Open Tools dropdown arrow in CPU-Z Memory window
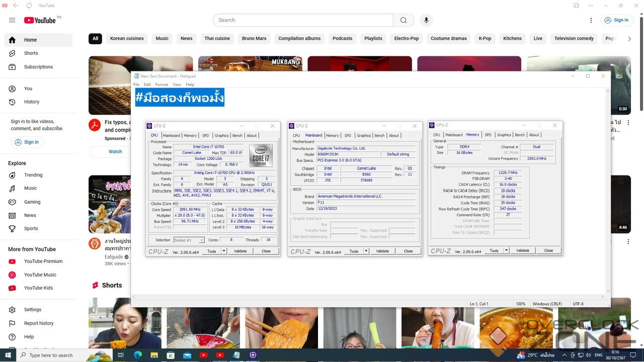This screenshot has height=362, width=644. tap(506, 250)
